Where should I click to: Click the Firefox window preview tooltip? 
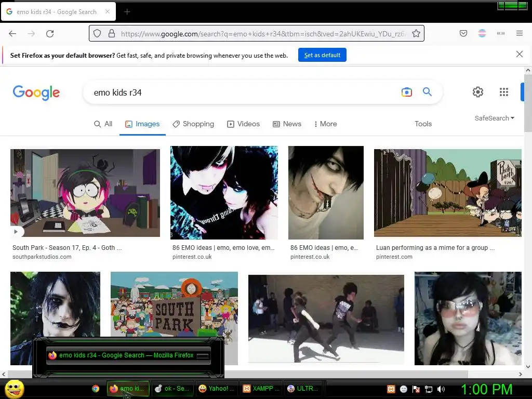(128, 355)
